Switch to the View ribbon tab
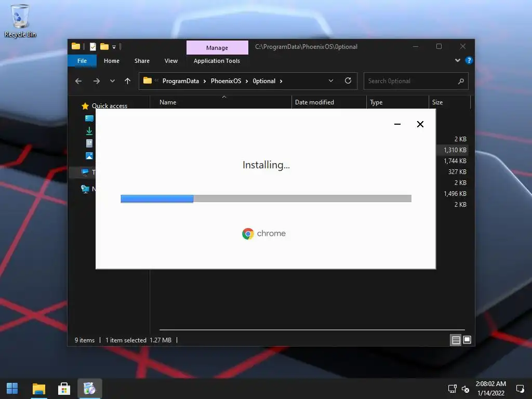This screenshot has width=532, height=399. pyautogui.click(x=171, y=61)
